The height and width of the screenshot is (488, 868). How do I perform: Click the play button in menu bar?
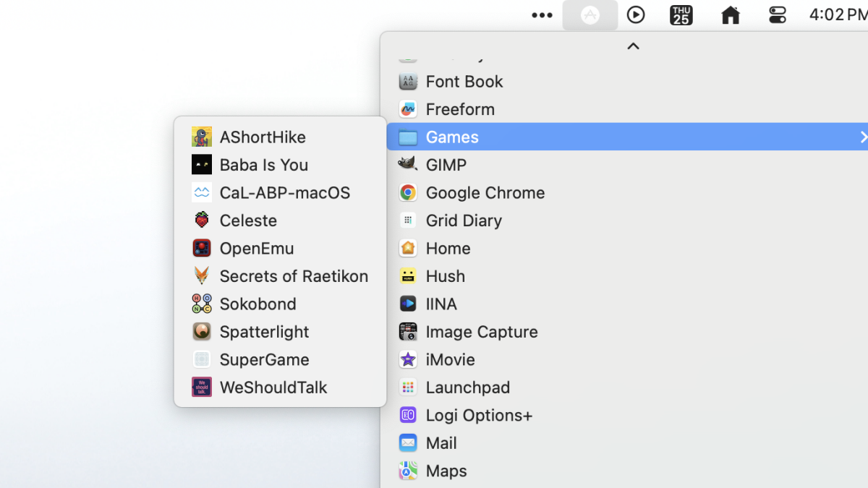[x=636, y=15]
